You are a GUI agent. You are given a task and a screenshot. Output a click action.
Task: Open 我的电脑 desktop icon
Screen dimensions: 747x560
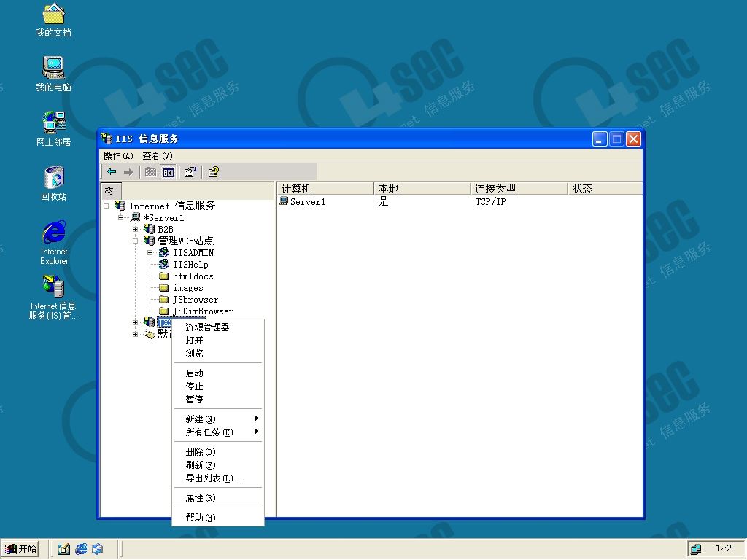(x=53, y=74)
